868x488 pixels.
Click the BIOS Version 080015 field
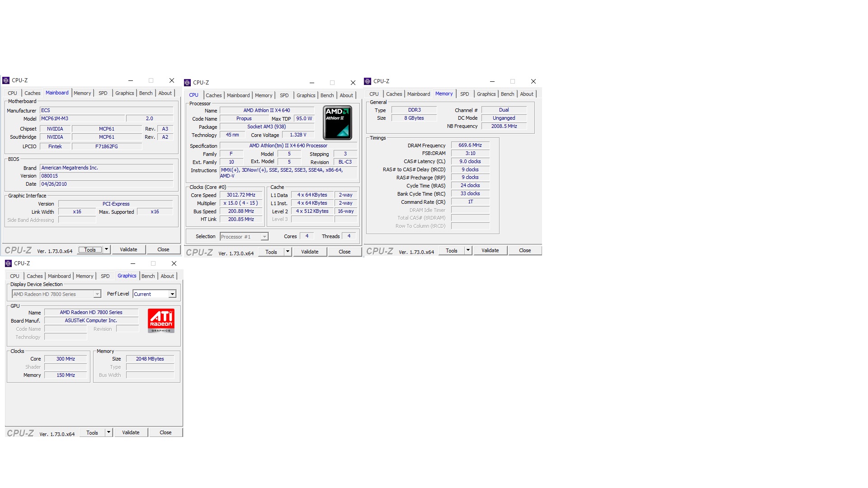point(106,176)
